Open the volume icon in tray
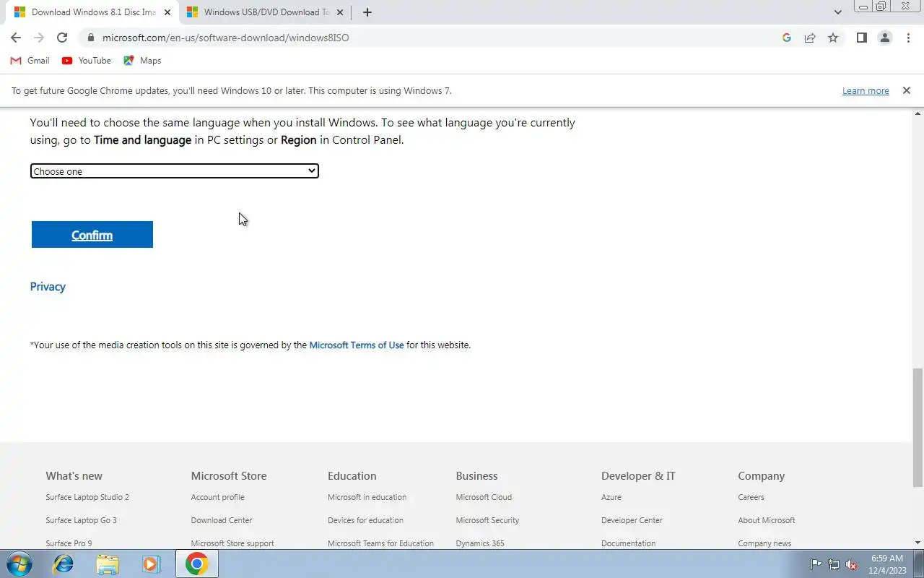Screen dimensions: 924x578 [852, 564]
